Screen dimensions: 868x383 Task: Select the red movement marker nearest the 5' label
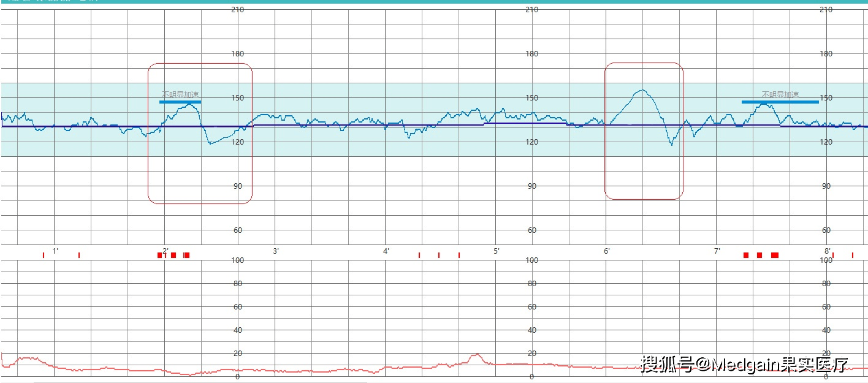tap(459, 255)
